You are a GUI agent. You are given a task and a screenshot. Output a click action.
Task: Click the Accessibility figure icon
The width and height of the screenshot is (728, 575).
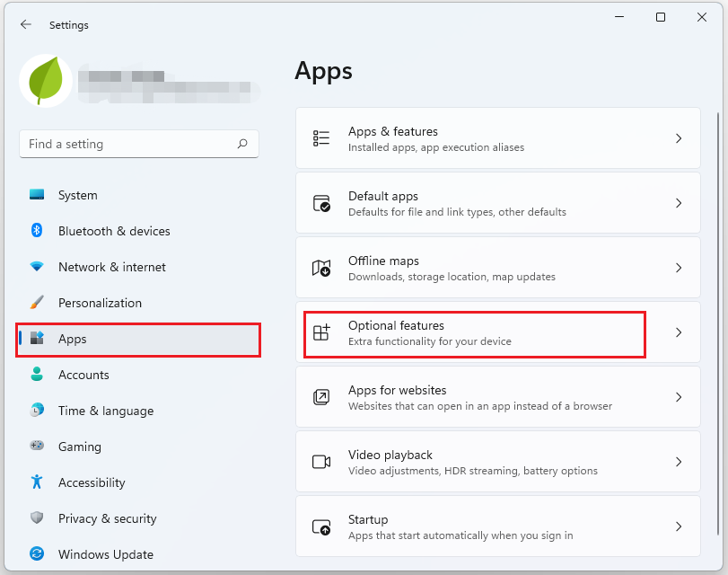tap(37, 482)
